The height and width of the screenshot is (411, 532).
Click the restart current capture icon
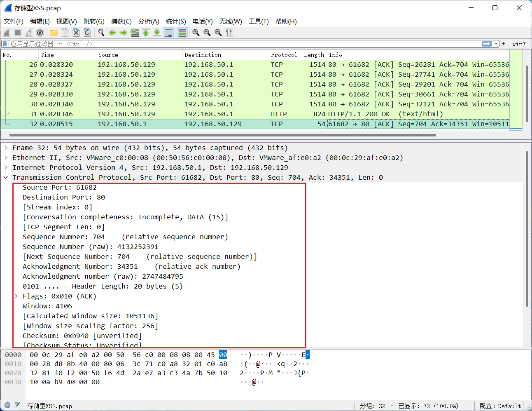(x=29, y=33)
